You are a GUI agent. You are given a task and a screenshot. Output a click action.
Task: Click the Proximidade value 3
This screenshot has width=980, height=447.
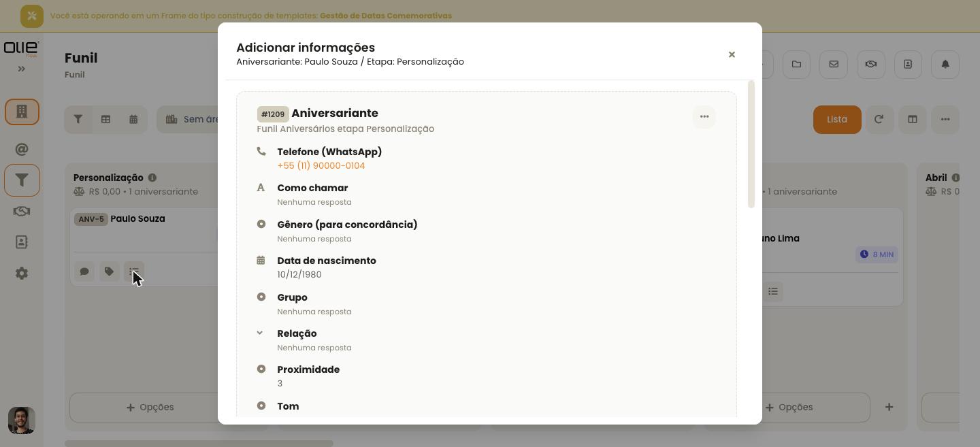[x=280, y=383]
